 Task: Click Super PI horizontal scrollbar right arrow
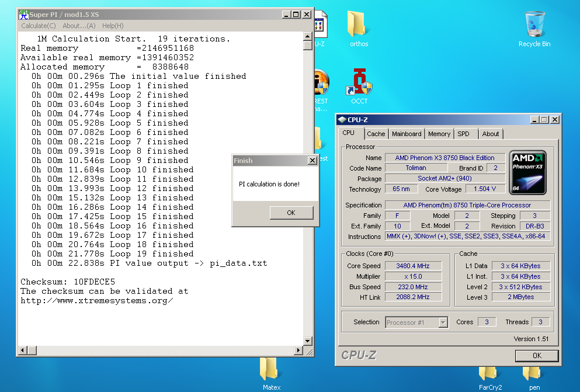click(x=298, y=350)
